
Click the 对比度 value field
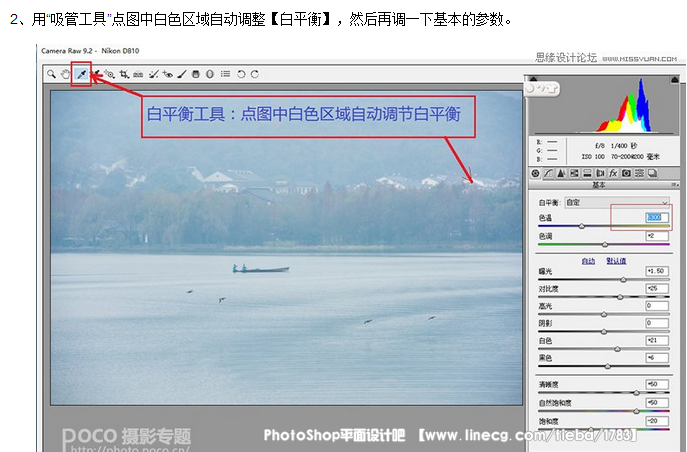tap(657, 289)
